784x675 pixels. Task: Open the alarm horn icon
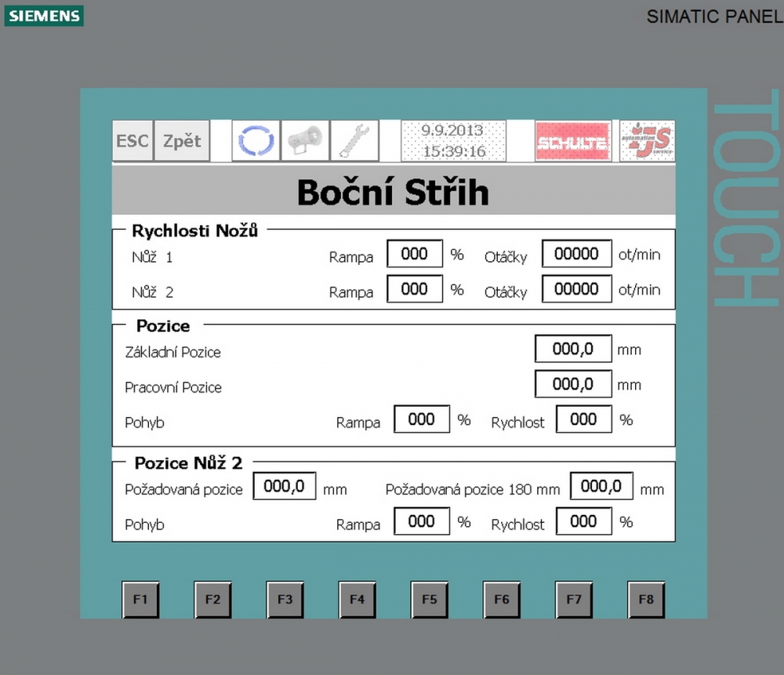(x=304, y=141)
